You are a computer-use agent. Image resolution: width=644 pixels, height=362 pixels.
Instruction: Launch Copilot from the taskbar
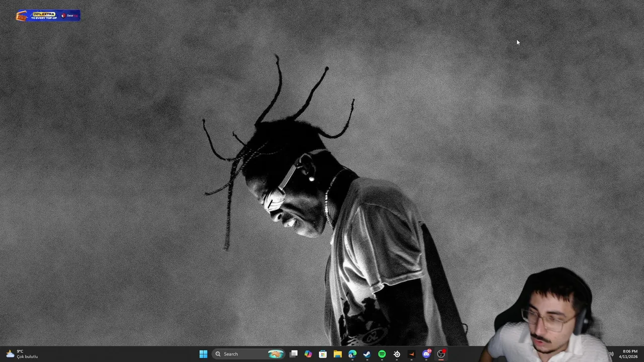click(x=308, y=354)
